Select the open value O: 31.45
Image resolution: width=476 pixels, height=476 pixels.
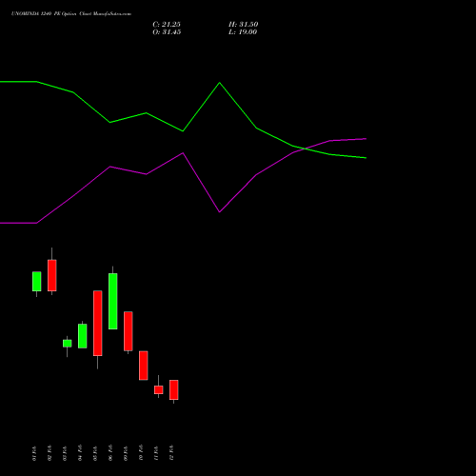click(167, 32)
